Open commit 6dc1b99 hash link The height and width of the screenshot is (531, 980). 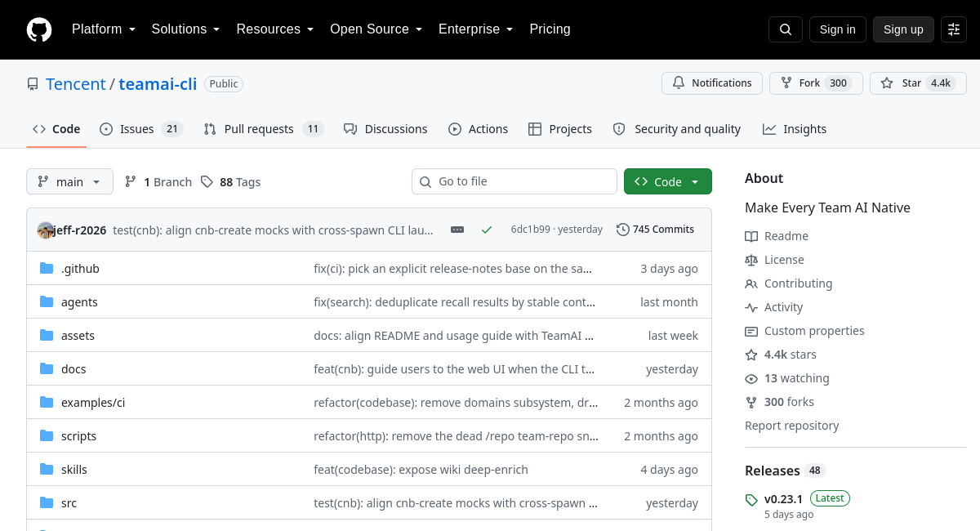[x=531, y=230]
